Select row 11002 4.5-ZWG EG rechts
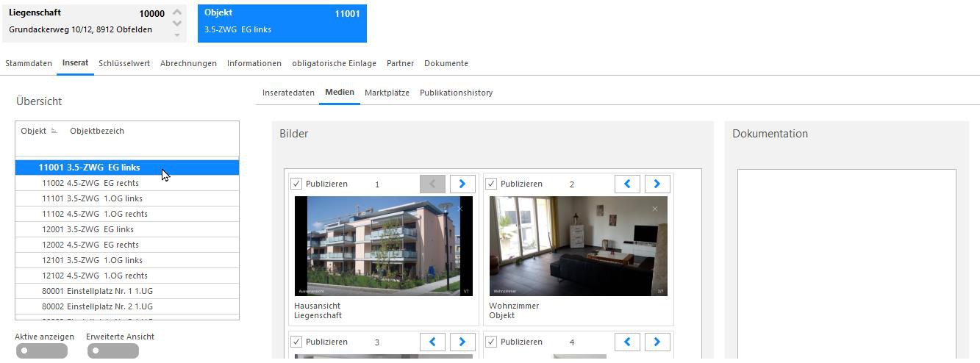This screenshot has width=980, height=363. pyautogui.click(x=127, y=183)
